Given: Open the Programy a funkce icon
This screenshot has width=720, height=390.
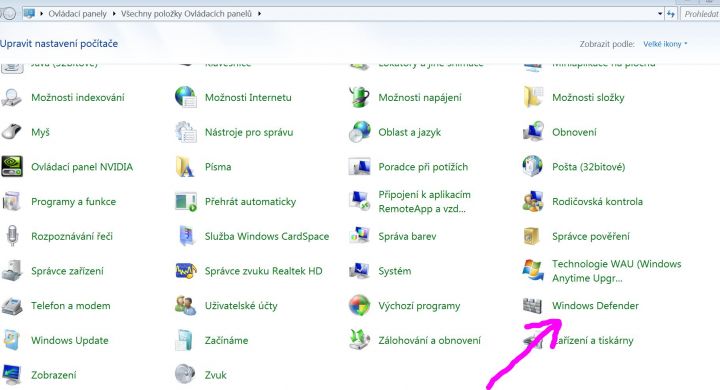Looking at the screenshot, I should [11, 201].
